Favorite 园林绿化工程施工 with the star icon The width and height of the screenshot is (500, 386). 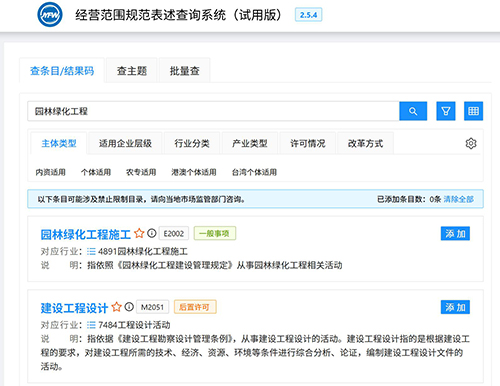[x=139, y=233]
